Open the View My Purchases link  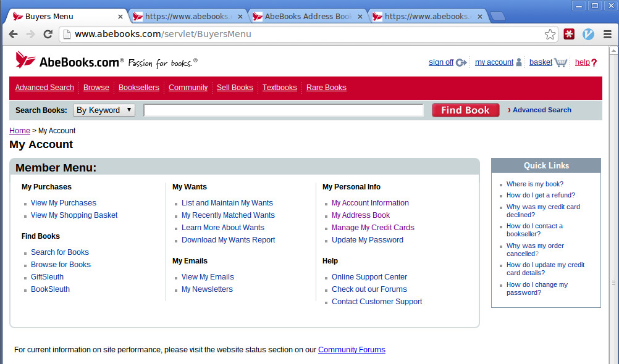click(64, 203)
